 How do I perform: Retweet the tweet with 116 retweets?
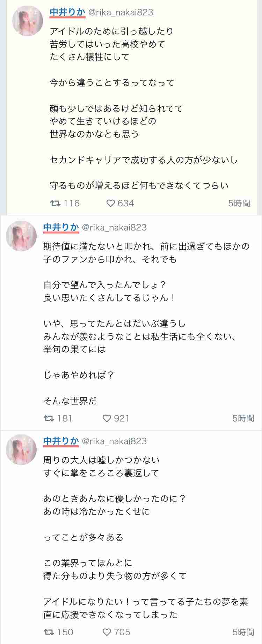pos(56,203)
